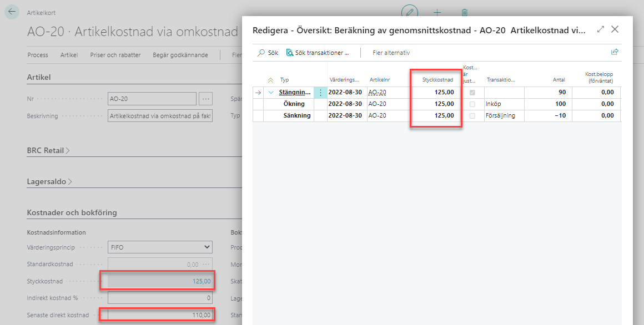Open the Värderingsprincip FIFO dropdown
The image size is (644, 325).
[160, 247]
